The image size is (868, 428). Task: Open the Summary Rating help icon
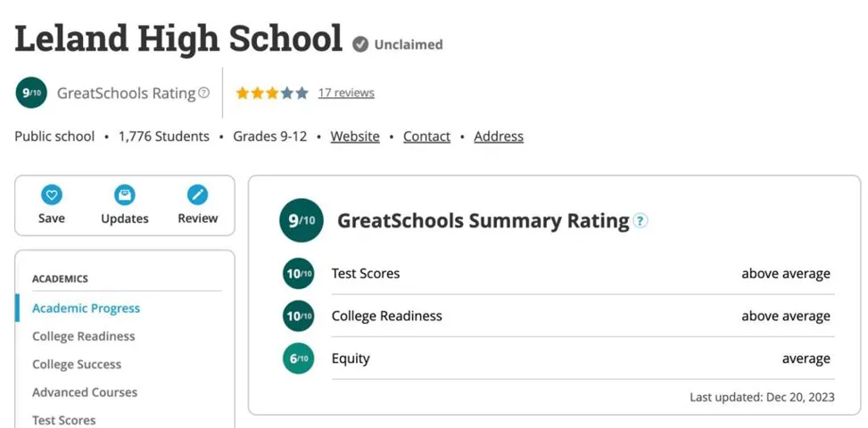pos(641,221)
